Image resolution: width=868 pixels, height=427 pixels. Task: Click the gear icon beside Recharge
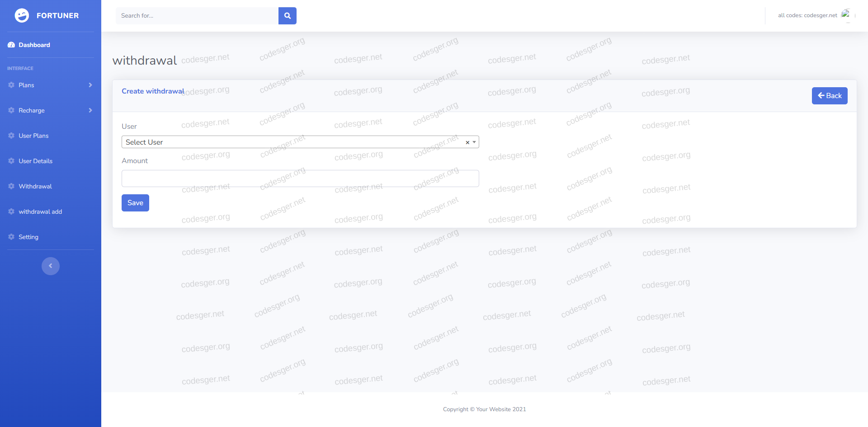[x=11, y=110]
